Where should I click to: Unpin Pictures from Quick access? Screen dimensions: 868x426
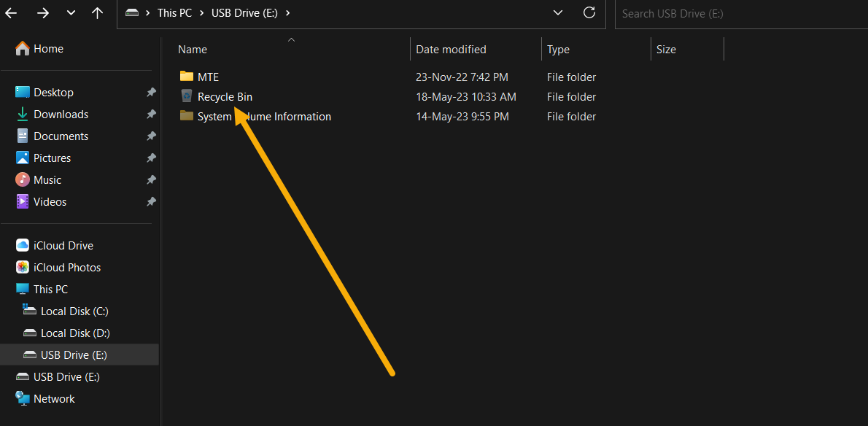tap(151, 158)
